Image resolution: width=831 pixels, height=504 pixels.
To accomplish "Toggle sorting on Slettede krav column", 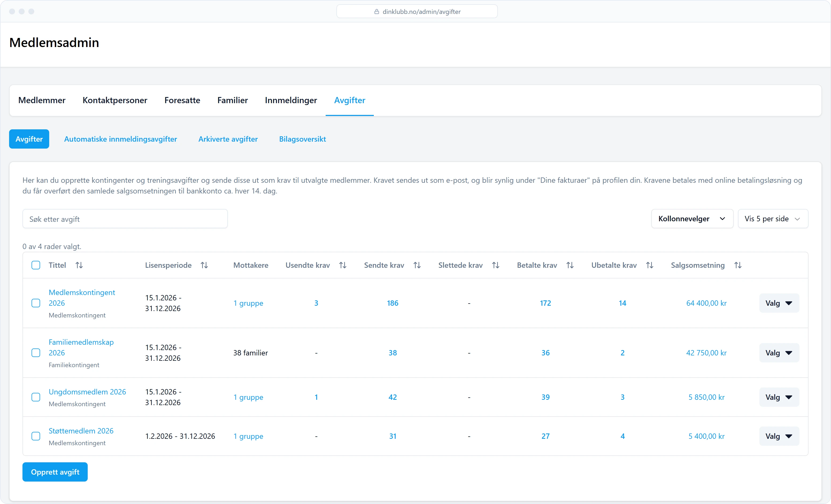I will click(496, 265).
